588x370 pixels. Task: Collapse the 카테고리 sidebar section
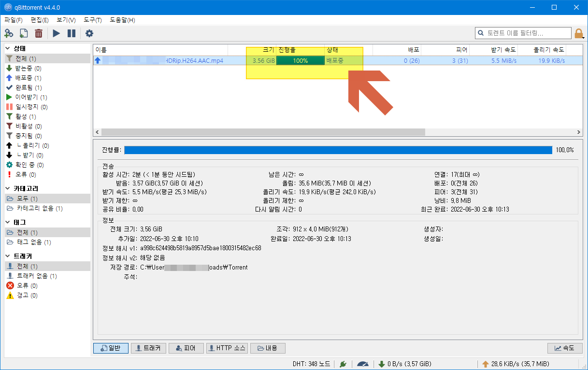[8, 188]
